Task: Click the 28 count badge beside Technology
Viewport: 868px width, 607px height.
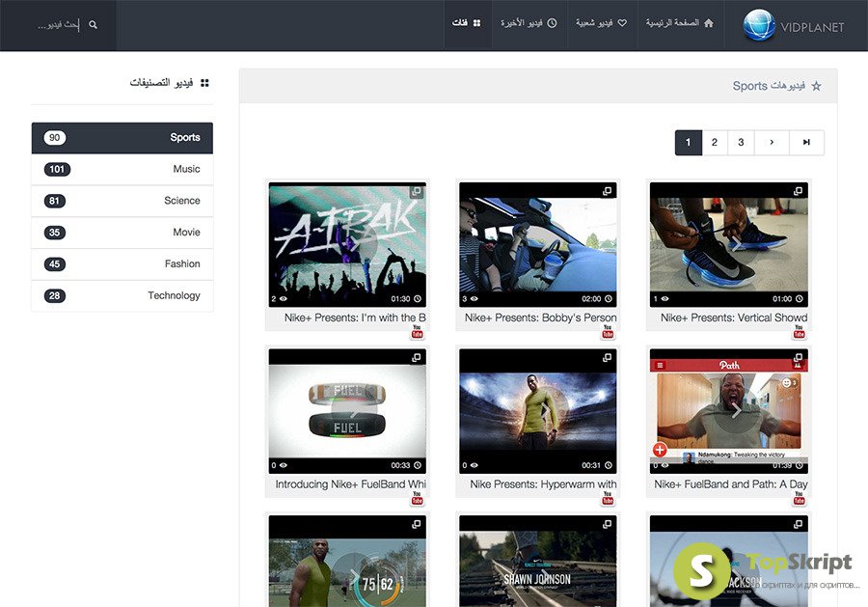Action: coord(55,295)
